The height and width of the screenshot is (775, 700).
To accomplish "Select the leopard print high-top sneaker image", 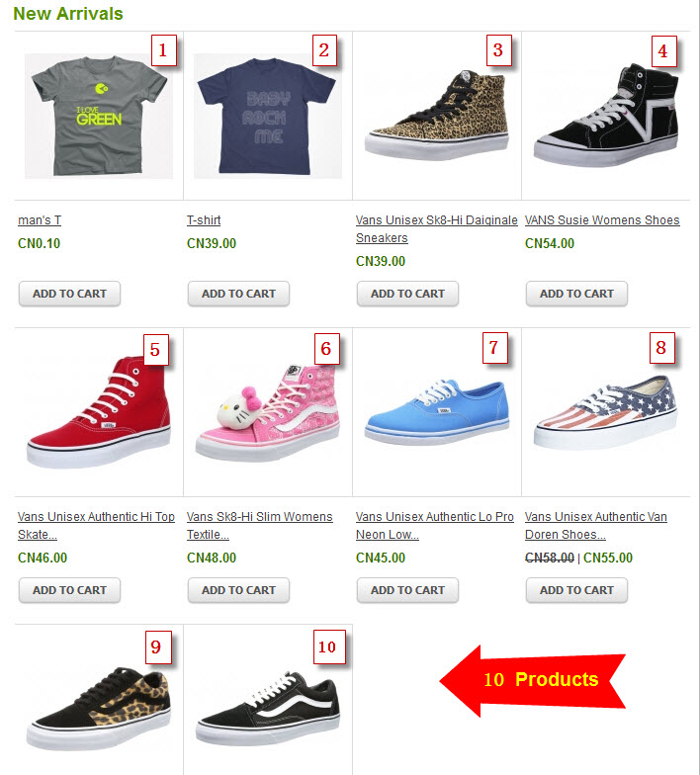I will point(437,117).
